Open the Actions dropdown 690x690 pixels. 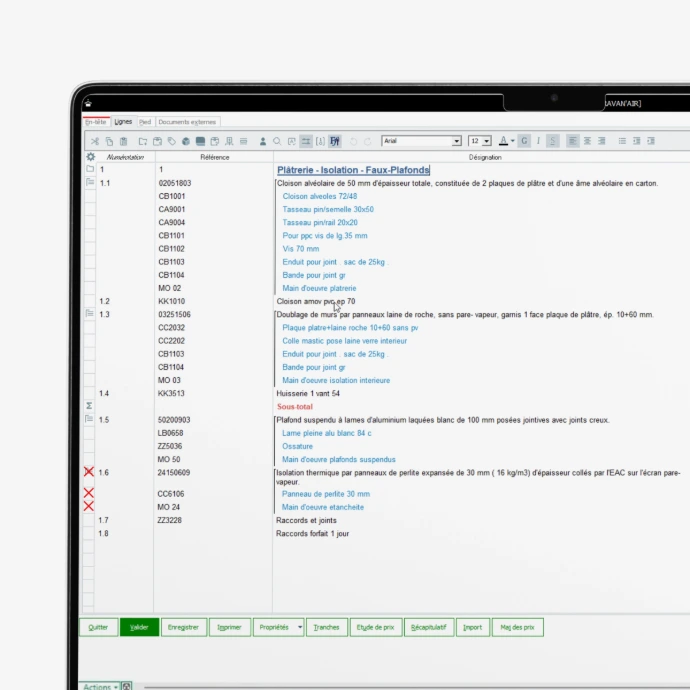[x=100, y=686]
